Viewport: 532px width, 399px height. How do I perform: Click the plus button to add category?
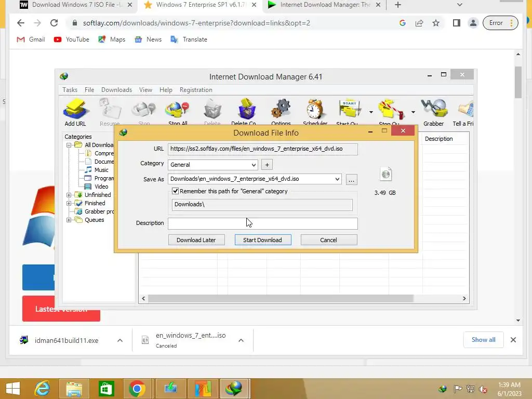pyautogui.click(x=267, y=165)
